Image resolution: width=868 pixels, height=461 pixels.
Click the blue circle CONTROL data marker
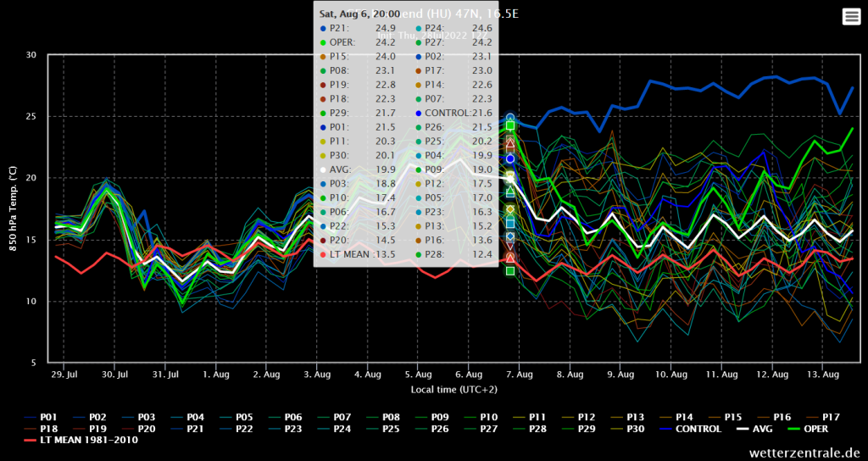[510, 158]
